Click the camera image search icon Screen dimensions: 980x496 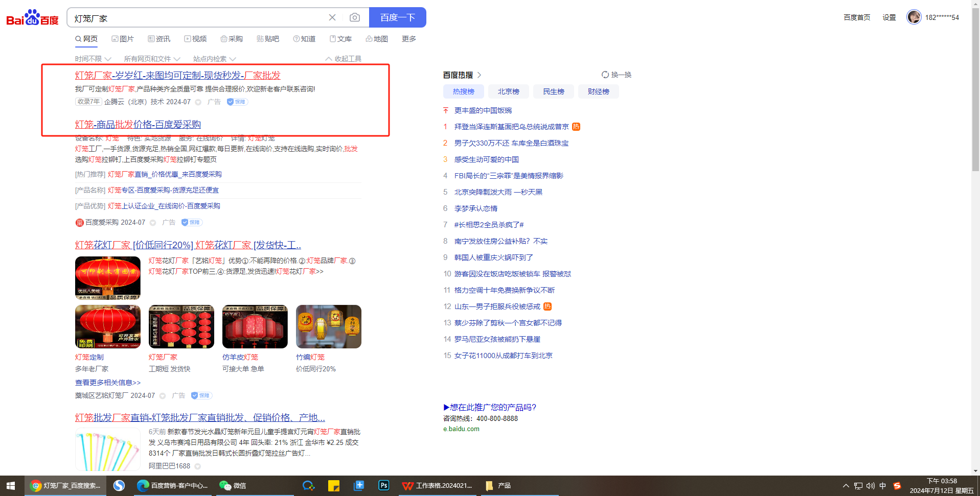click(354, 18)
